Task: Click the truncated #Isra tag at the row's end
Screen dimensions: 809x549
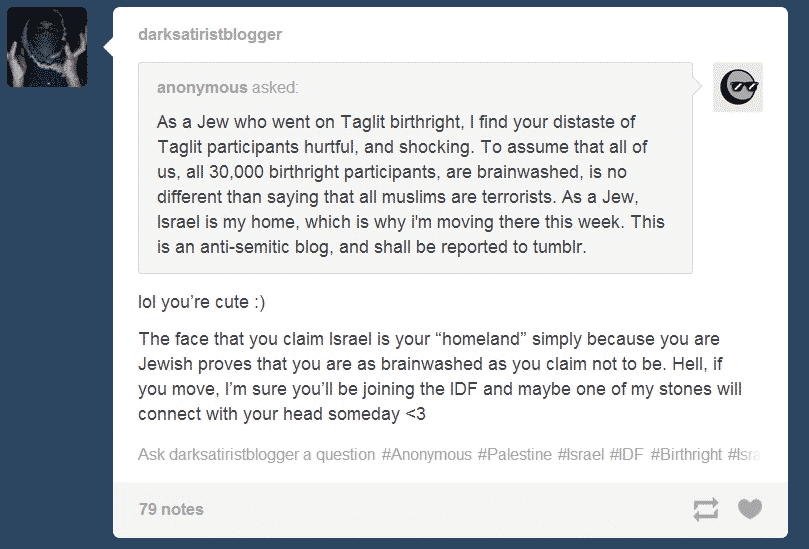Action: (x=744, y=455)
